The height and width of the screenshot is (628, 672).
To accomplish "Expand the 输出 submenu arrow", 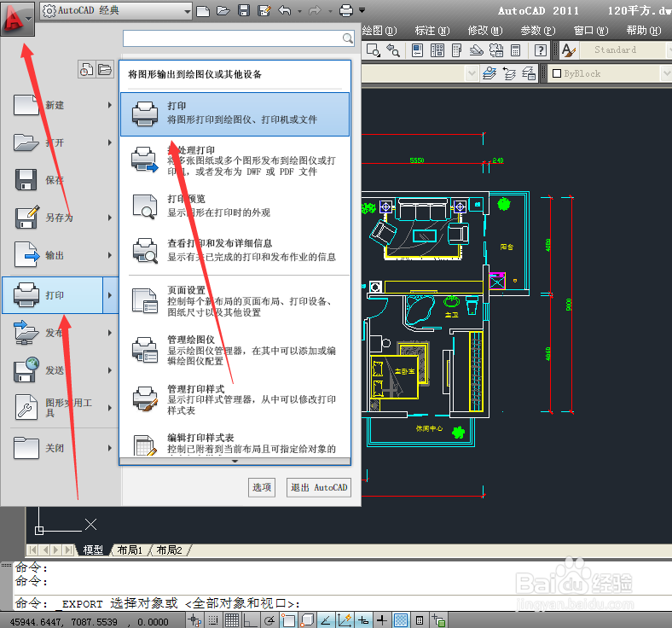I will (x=110, y=255).
